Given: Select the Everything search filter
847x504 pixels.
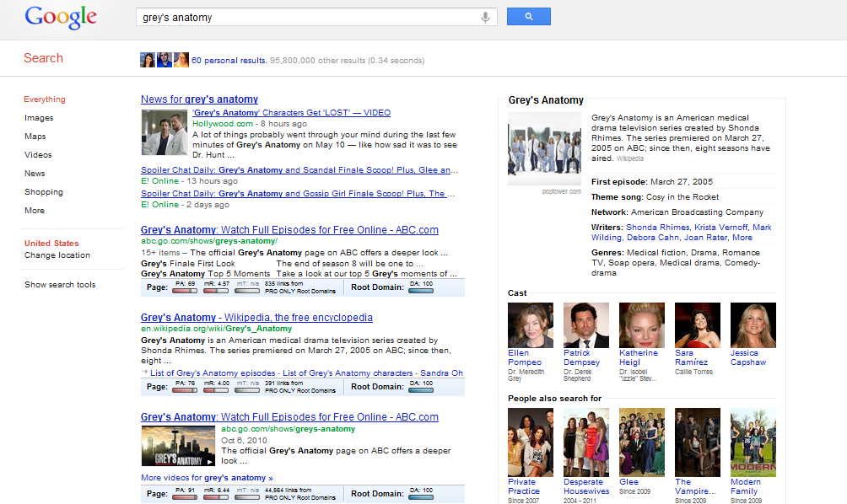Looking at the screenshot, I should pos(45,99).
